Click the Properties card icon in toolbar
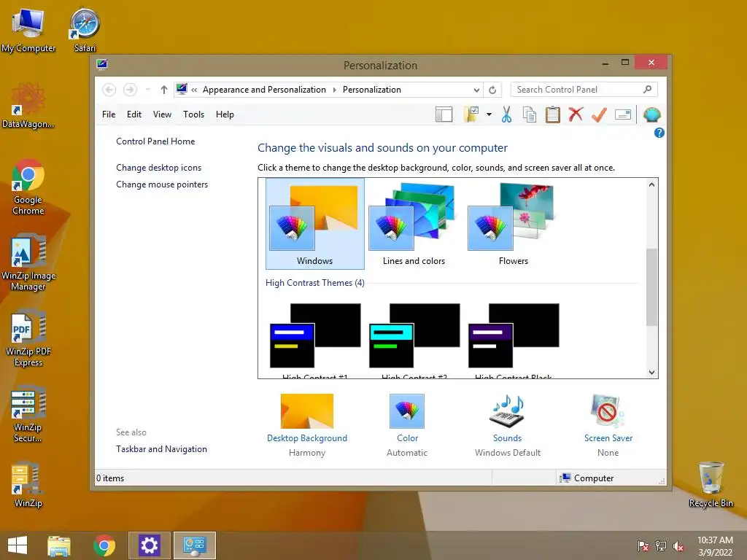The width and height of the screenshot is (747, 560). [x=623, y=114]
